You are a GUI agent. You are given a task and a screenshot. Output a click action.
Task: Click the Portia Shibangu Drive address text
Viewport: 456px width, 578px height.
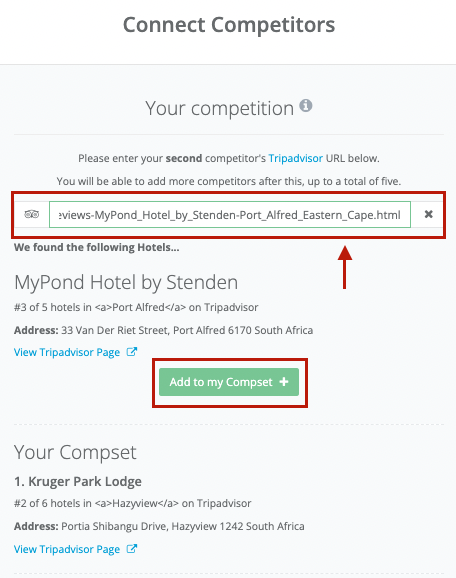pyautogui.click(x=183, y=526)
